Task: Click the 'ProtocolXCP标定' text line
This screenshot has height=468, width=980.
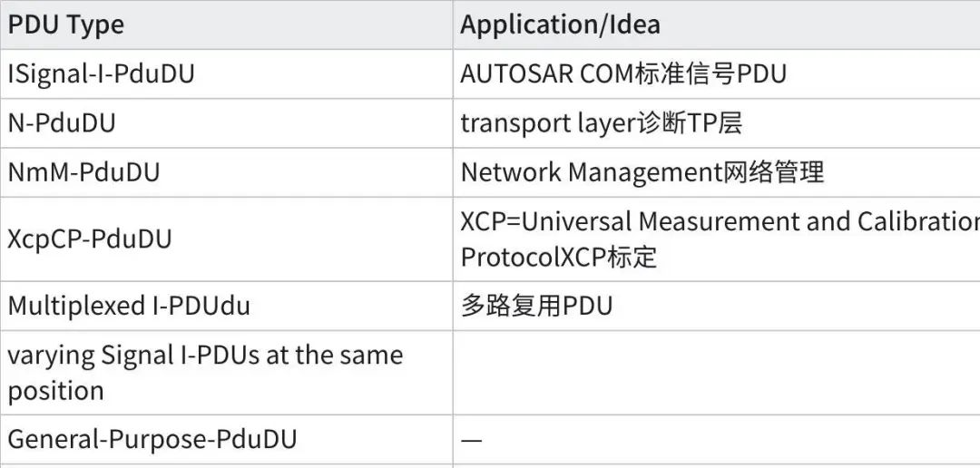Action: pos(558,258)
